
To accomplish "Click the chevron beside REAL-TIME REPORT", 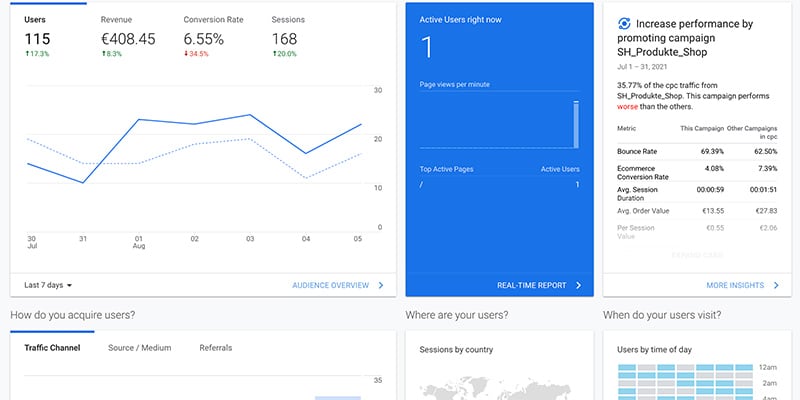I will (x=579, y=285).
